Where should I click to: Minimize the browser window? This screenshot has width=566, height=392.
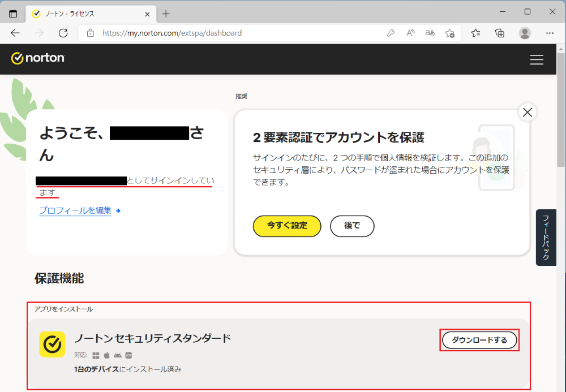503,11
